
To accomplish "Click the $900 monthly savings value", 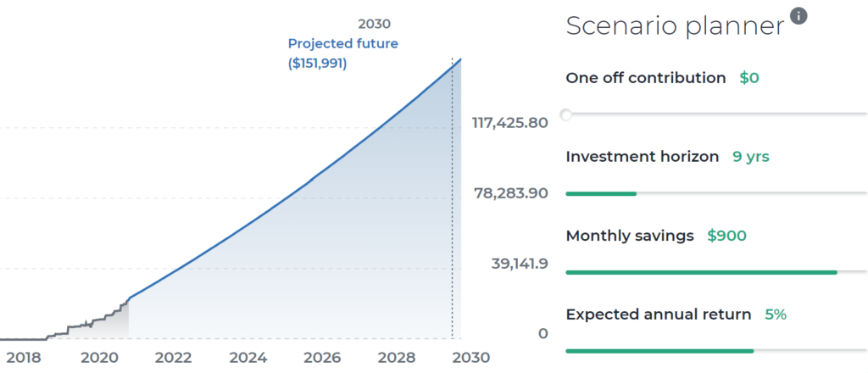I will (x=726, y=236).
